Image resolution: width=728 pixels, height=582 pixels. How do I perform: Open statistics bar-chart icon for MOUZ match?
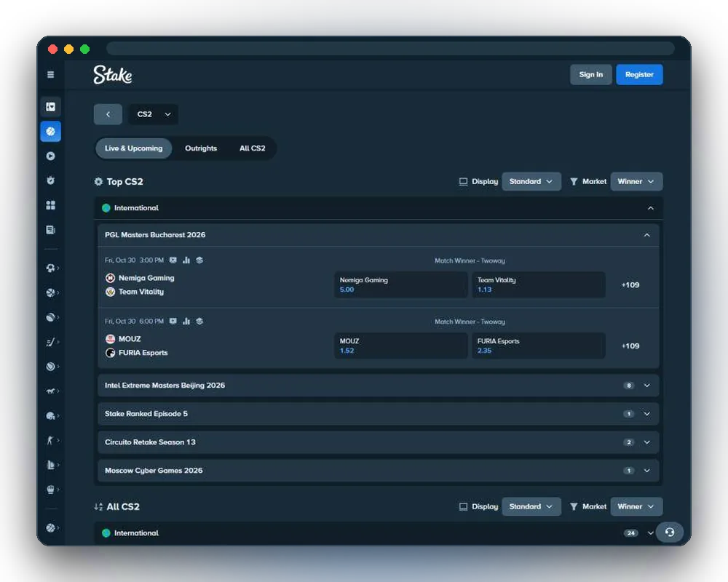pos(186,321)
